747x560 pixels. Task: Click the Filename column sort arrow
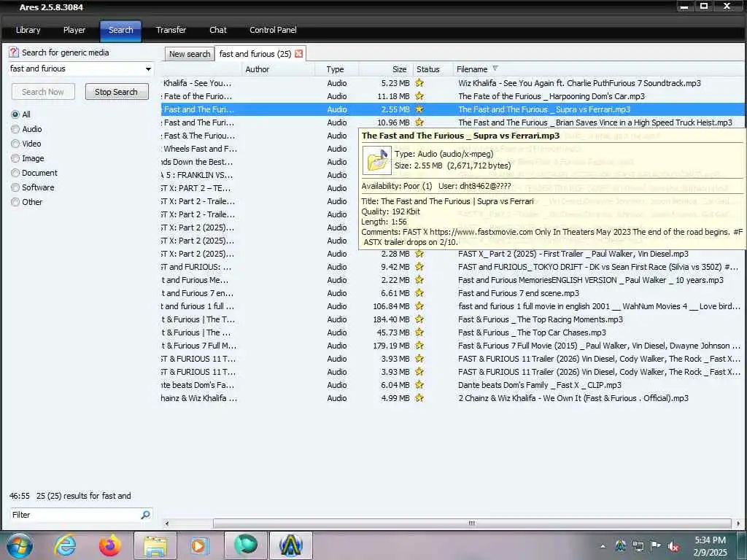click(495, 69)
